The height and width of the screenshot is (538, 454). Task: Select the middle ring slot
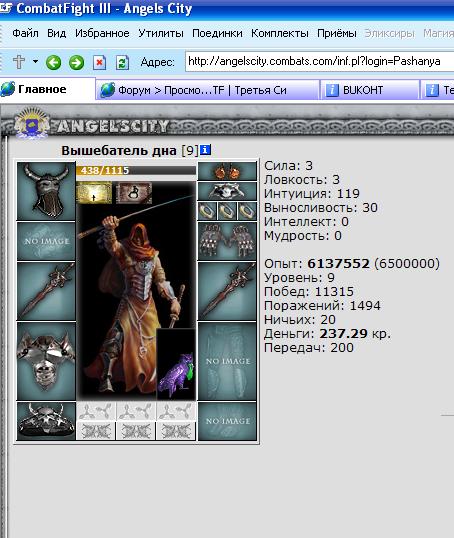(227, 211)
